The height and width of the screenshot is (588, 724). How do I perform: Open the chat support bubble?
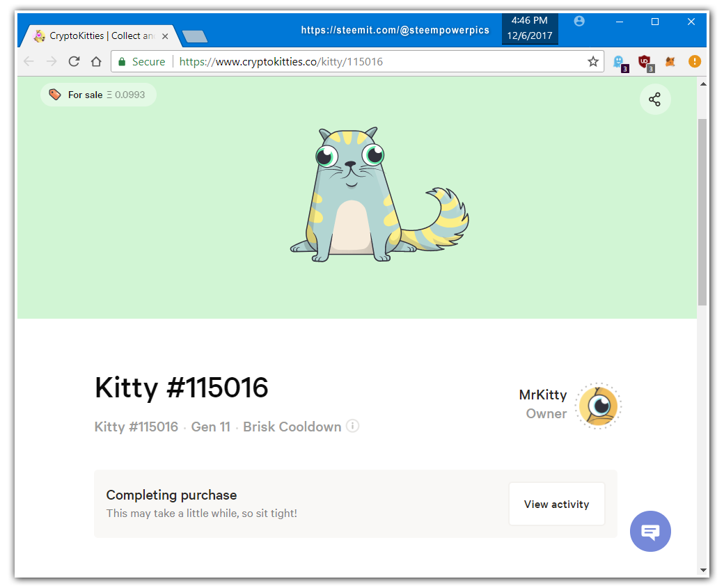point(650,531)
